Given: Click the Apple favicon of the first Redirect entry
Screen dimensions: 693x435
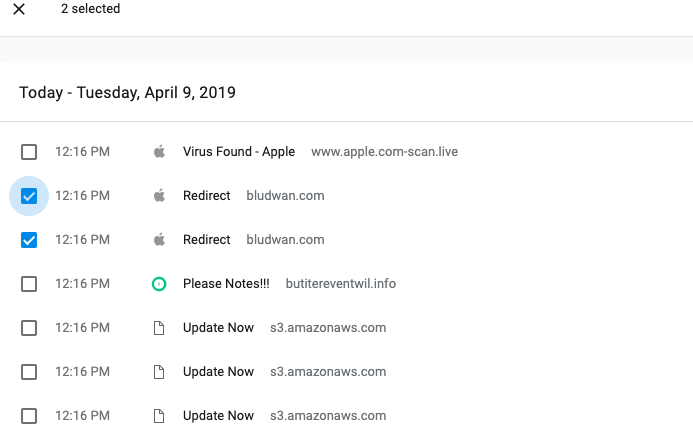Looking at the screenshot, I should 158,196.
